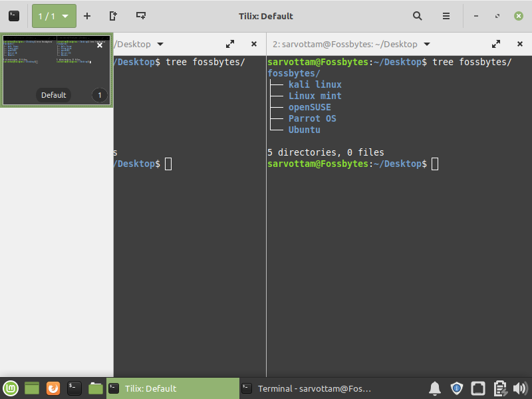The width and height of the screenshot is (532, 399).
Task: Maximize the left terminal pane
Action: (x=230, y=44)
